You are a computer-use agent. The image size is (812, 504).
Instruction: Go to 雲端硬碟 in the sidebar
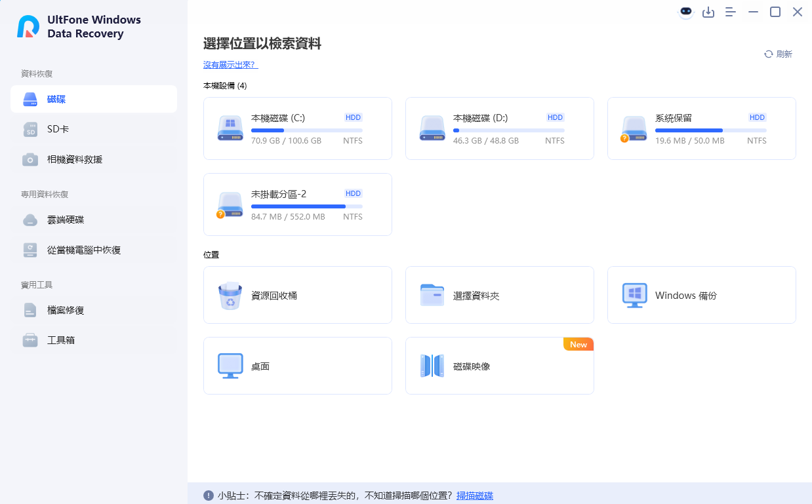94,220
